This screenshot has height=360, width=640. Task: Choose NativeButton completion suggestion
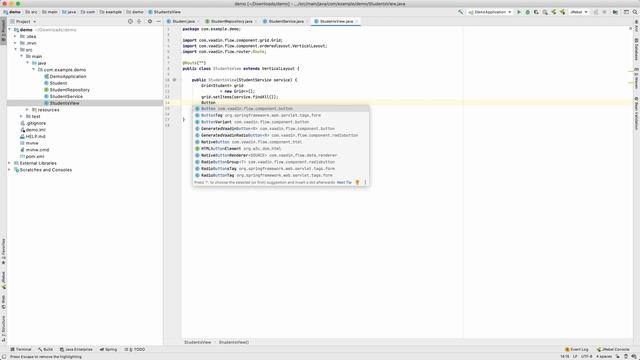(281, 142)
